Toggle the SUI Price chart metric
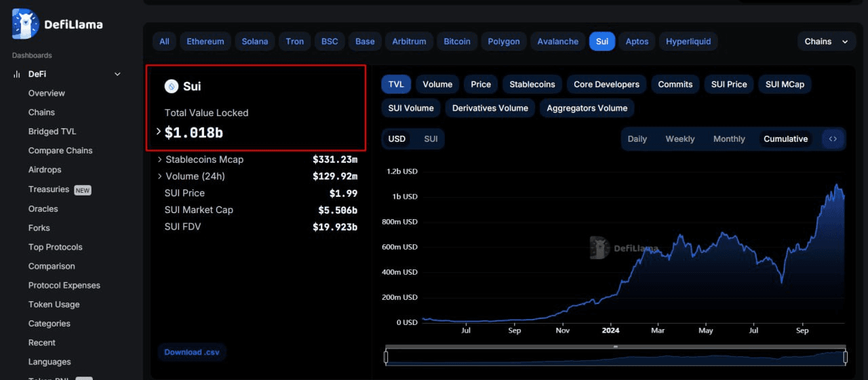The height and width of the screenshot is (380, 868). [x=729, y=84]
